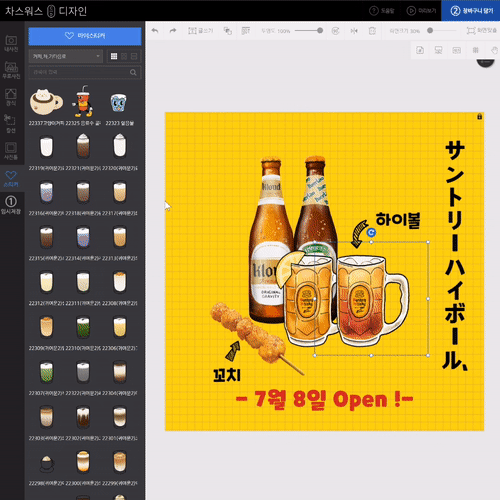
Task: Delete the selected object with trash icon
Action: click(372, 31)
